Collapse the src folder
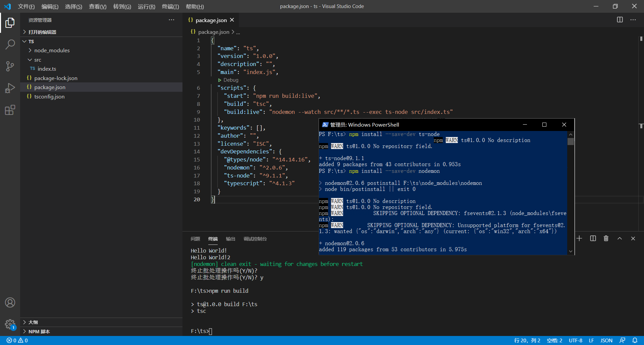Image resolution: width=644 pixels, height=345 pixels. coord(38,60)
